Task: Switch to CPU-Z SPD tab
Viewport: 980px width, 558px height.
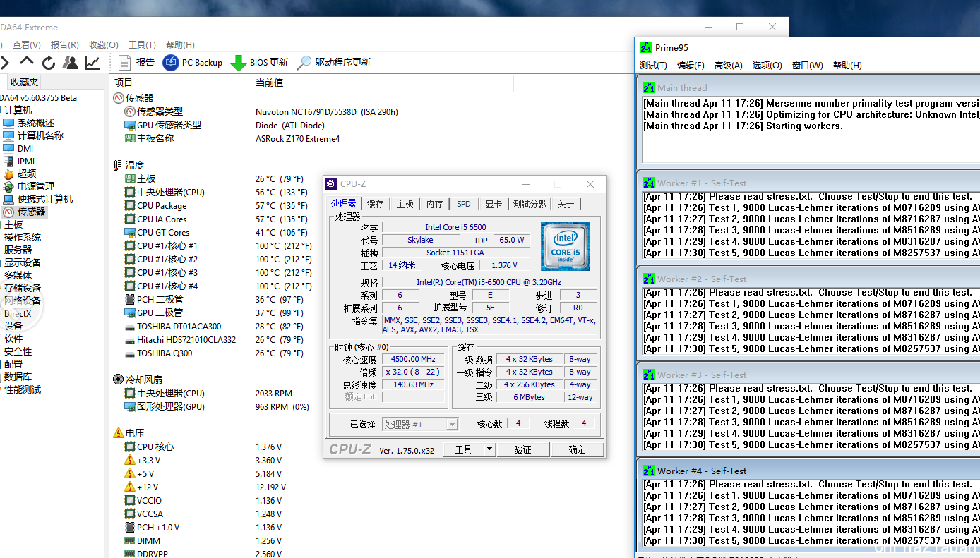Action: [463, 204]
